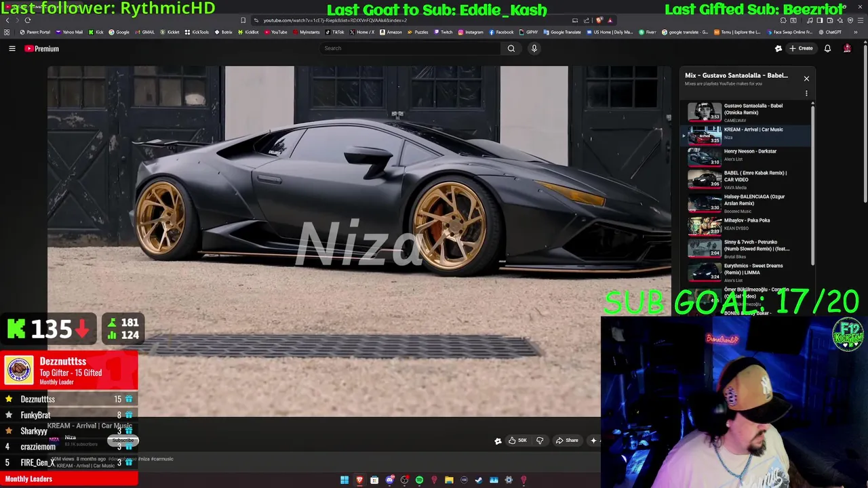This screenshot has height=488, width=868.
Task: Open the Parent Portal bookmark
Action: click(x=35, y=32)
